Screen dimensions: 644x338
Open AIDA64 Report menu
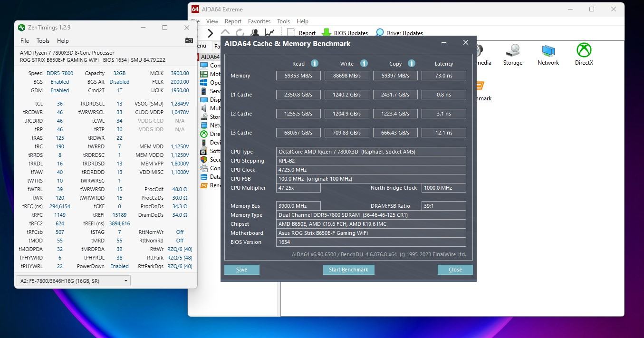[x=233, y=21]
